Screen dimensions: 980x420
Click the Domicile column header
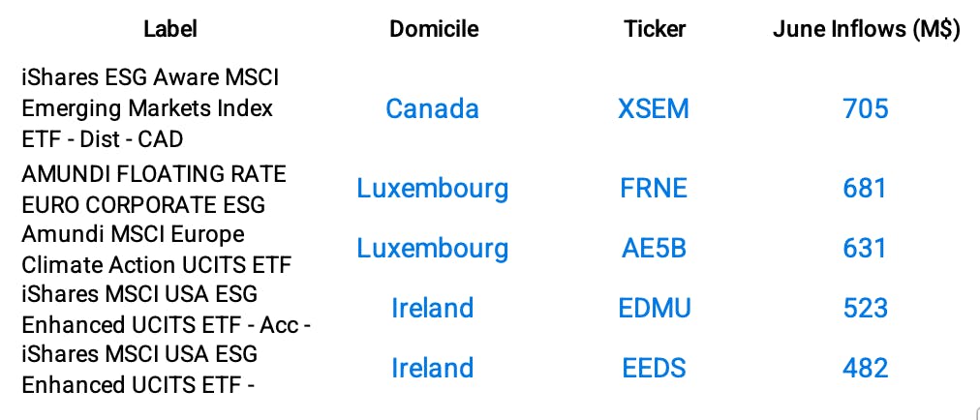click(434, 29)
